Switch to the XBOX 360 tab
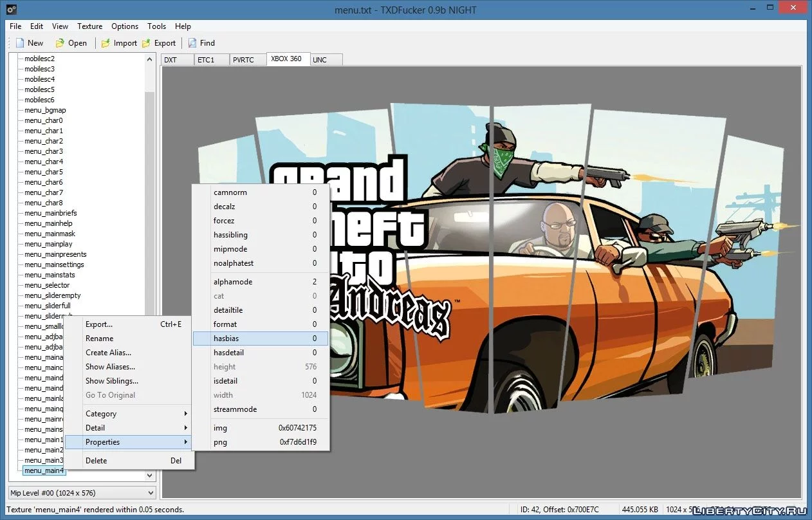 (x=288, y=59)
